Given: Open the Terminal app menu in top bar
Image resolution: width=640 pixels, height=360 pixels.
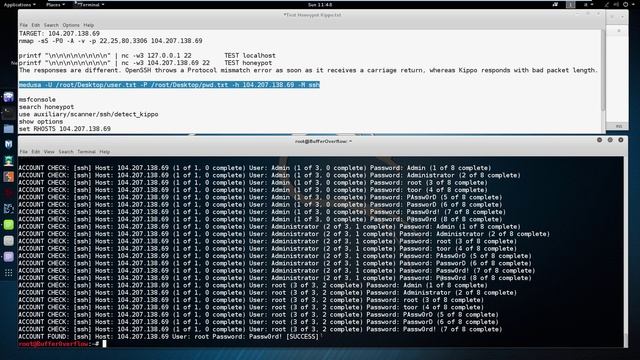Looking at the screenshot, I should 89,5.
